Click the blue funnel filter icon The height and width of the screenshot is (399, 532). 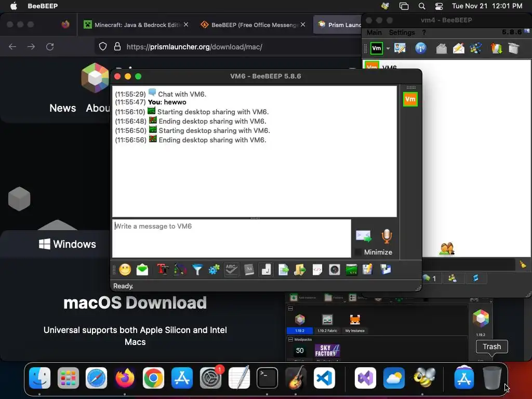pos(197,270)
